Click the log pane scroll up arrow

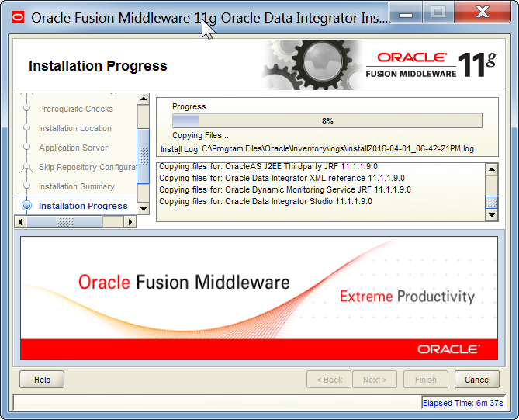coord(492,169)
